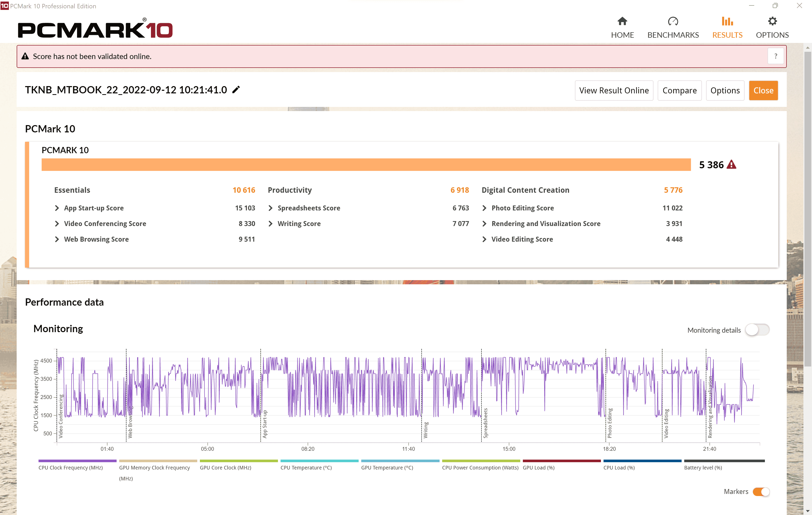Click the Results bar chart icon
The image size is (812, 515).
(727, 21)
